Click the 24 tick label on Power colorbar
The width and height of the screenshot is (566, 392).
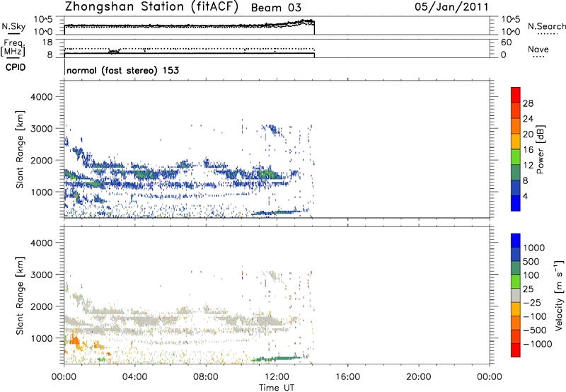pyautogui.click(x=528, y=119)
